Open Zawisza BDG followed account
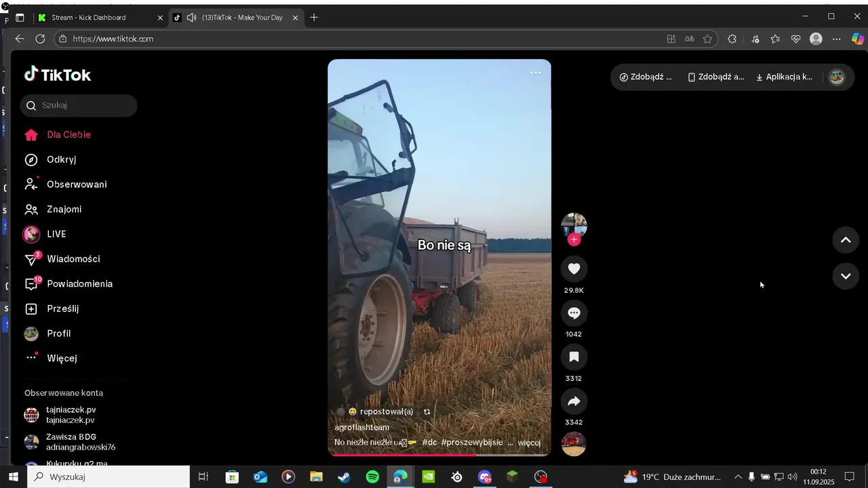The height and width of the screenshot is (488, 868). (x=71, y=442)
